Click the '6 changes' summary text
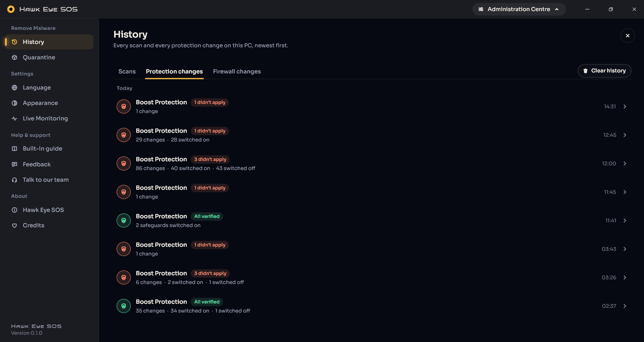Screen dimensions: 644x342 pos(149,282)
